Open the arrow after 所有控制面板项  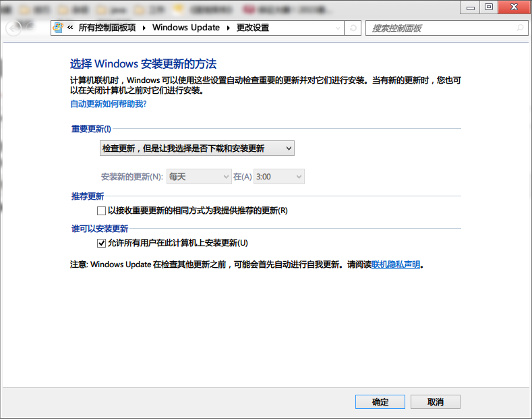pyautogui.click(x=144, y=28)
